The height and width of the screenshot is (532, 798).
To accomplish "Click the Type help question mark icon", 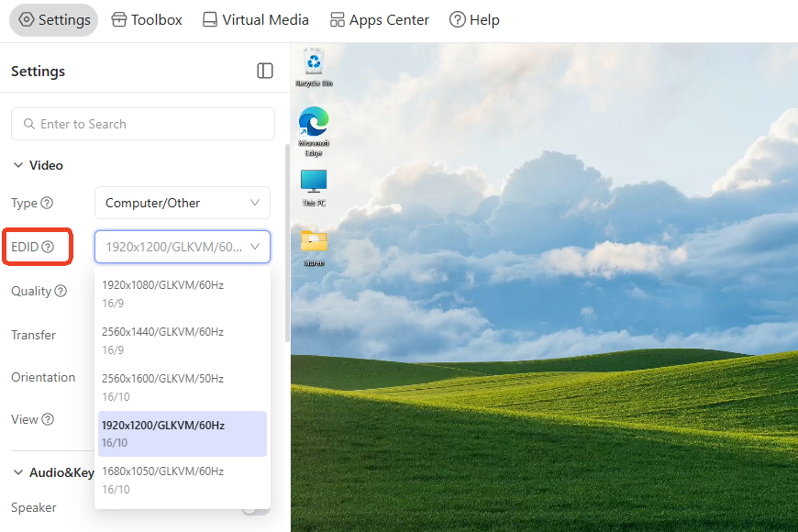I will pyautogui.click(x=47, y=203).
